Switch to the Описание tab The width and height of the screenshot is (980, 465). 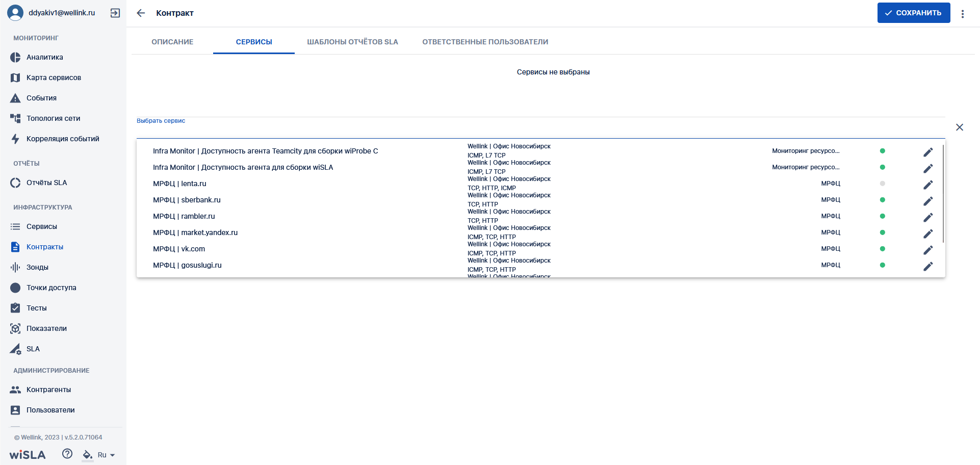coord(172,42)
